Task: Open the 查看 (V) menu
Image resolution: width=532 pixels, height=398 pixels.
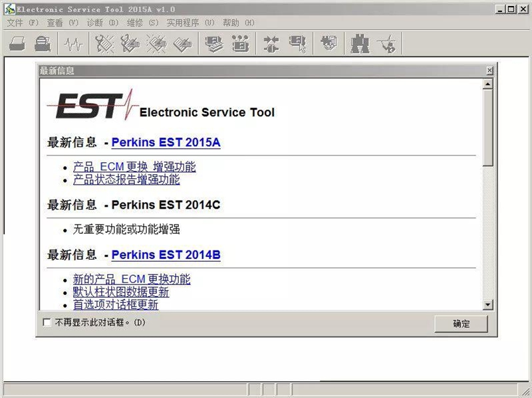Action: tap(63, 23)
